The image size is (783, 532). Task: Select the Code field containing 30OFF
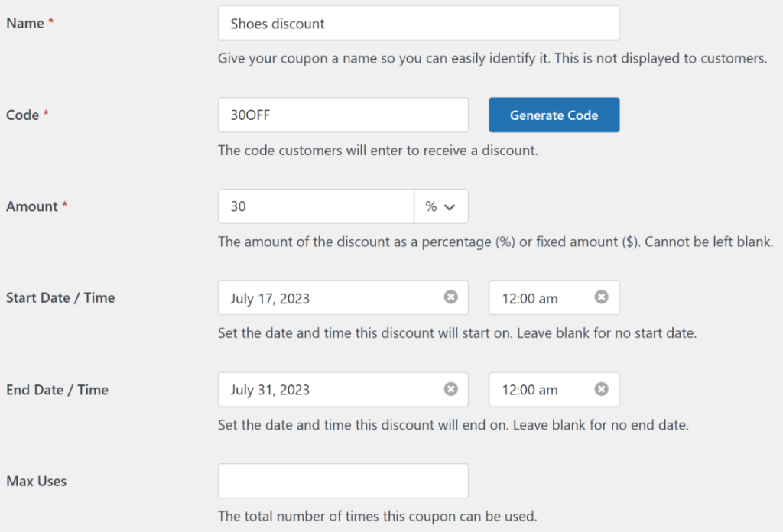point(321,115)
